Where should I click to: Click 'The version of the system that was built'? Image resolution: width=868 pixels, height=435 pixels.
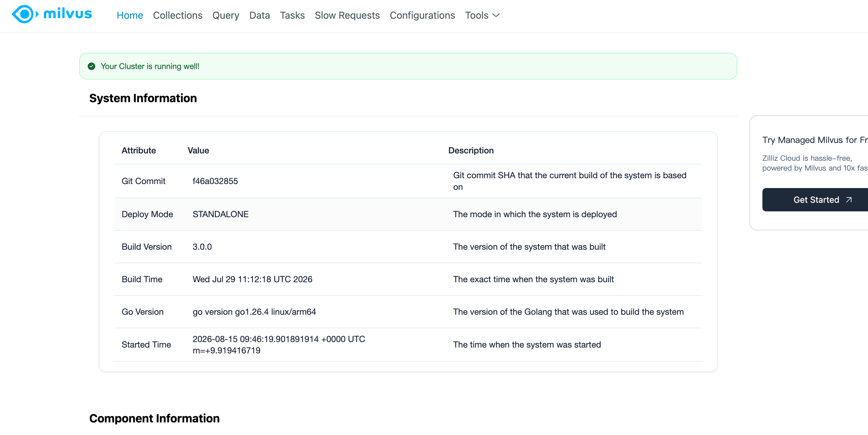(529, 247)
